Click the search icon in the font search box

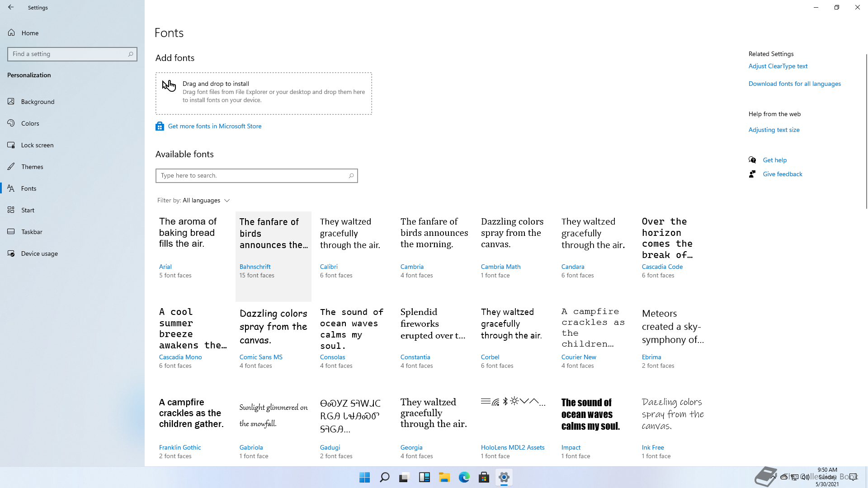point(351,176)
